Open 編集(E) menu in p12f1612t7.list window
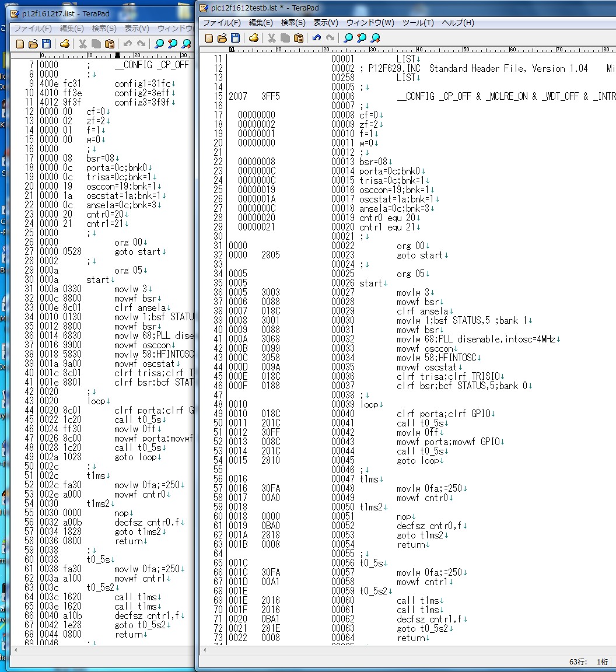The image size is (616, 672). click(72, 29)
